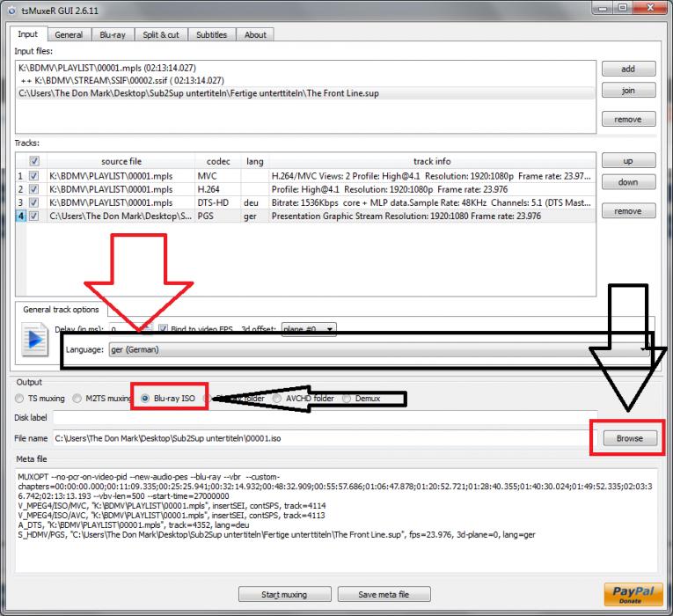Image resolution: width=673 pixels, height=616 pixels.
Task: Click the lang column header
Action: point(255,161)
